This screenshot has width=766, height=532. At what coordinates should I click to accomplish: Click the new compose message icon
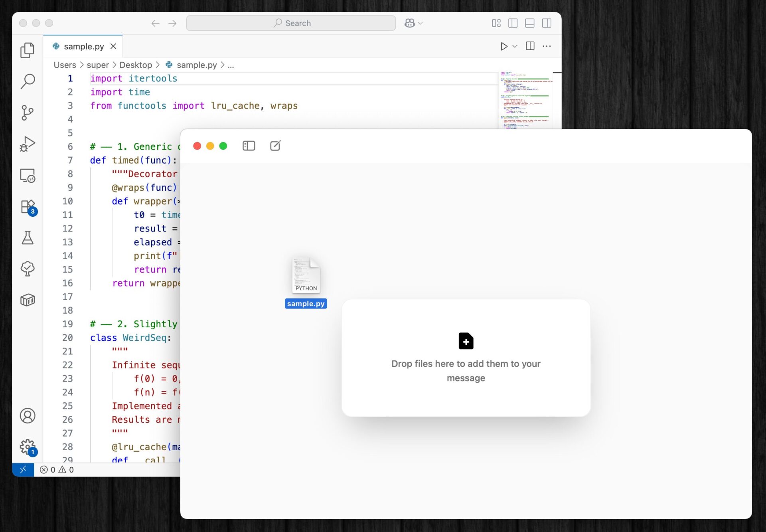275,146
